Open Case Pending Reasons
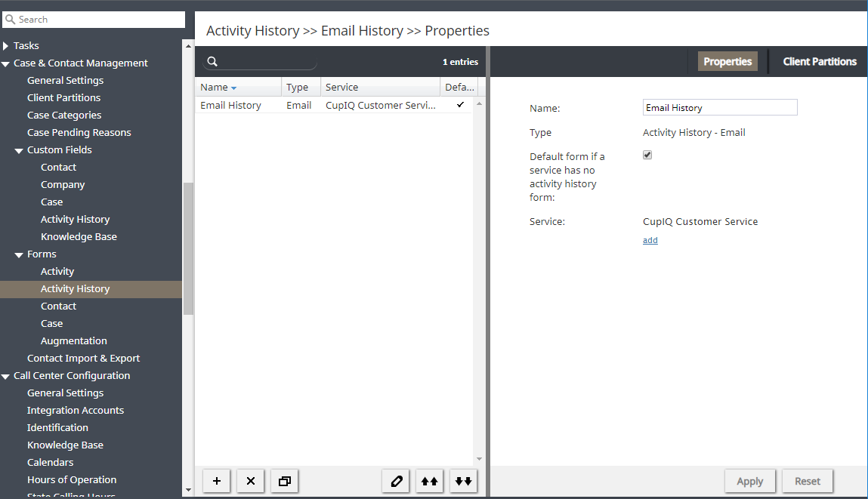Screen dimensions: 868x499 click(x=79, y=132)
